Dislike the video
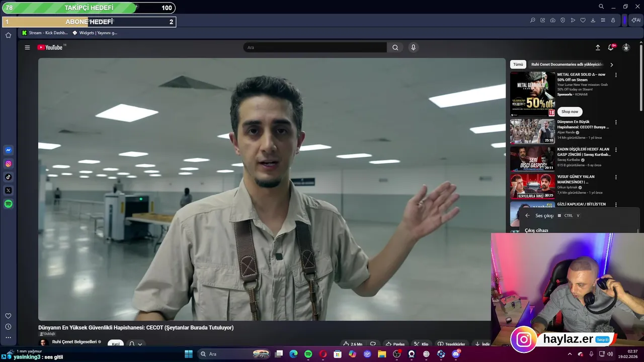The height and width of the screenshot is (362, 644). coord(373,344)
